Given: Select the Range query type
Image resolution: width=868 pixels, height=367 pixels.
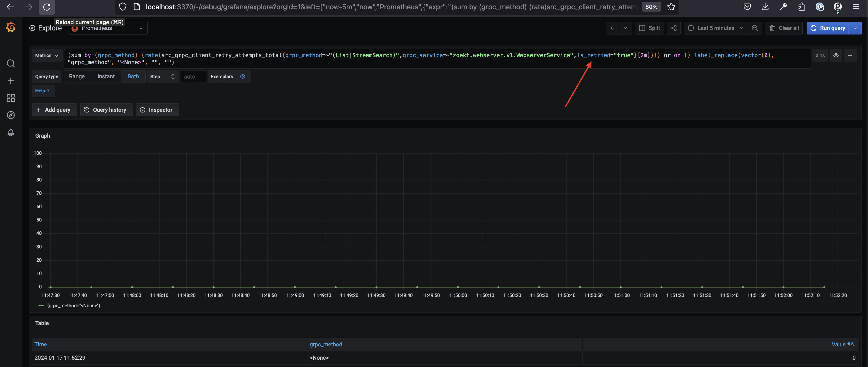Looking at the screenshot, I should tap(76, 77).
